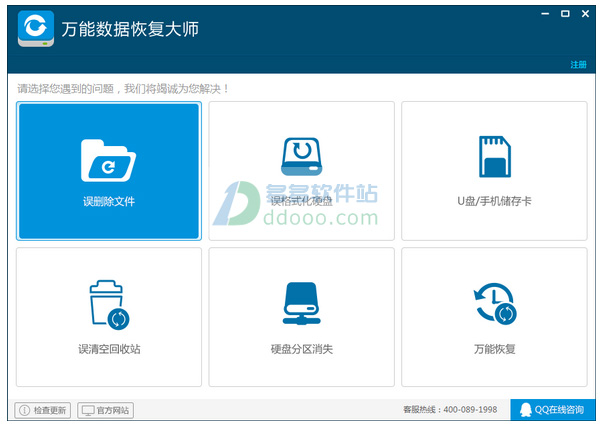Image resolution: width=604 pixels, height=426 pixels.
Task: Select the U盘/手机储存卡 label
Action: tap(494, 201)
